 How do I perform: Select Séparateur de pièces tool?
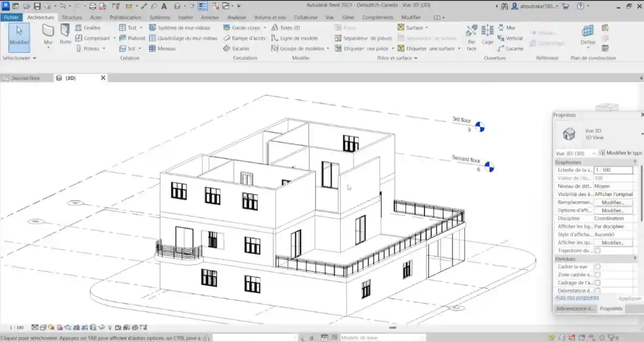tap(363, 38)
